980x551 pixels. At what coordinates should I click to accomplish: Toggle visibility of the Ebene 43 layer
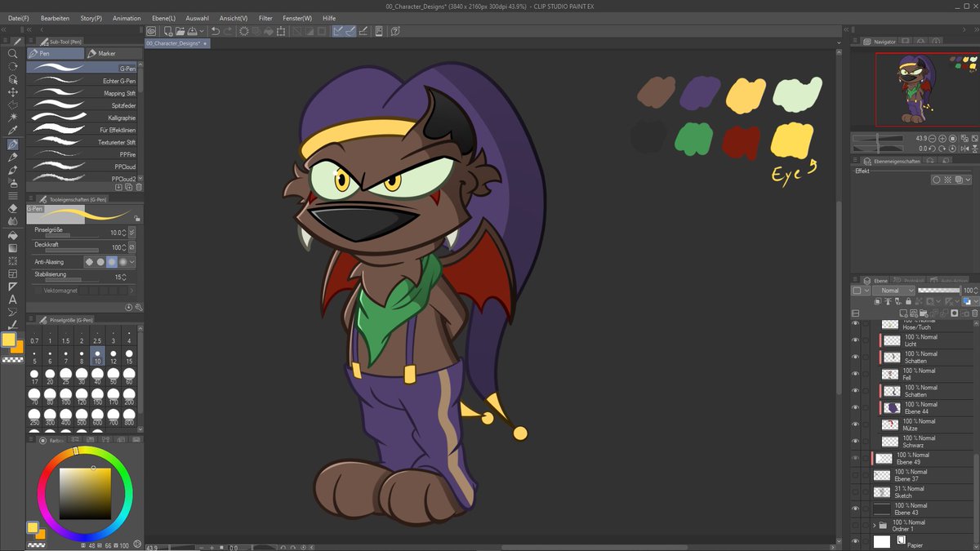point(855,509)
